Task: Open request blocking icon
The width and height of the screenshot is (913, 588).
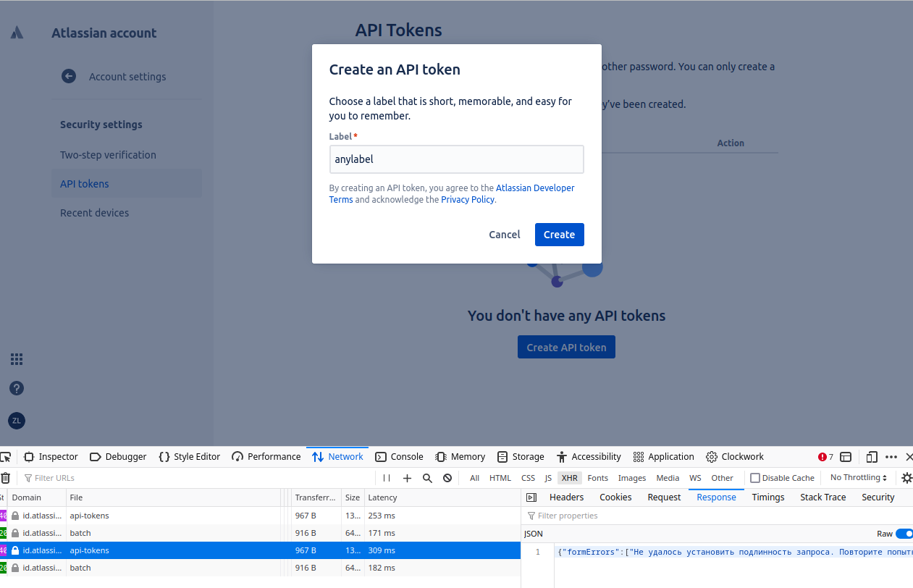Action: click(447, 478)
